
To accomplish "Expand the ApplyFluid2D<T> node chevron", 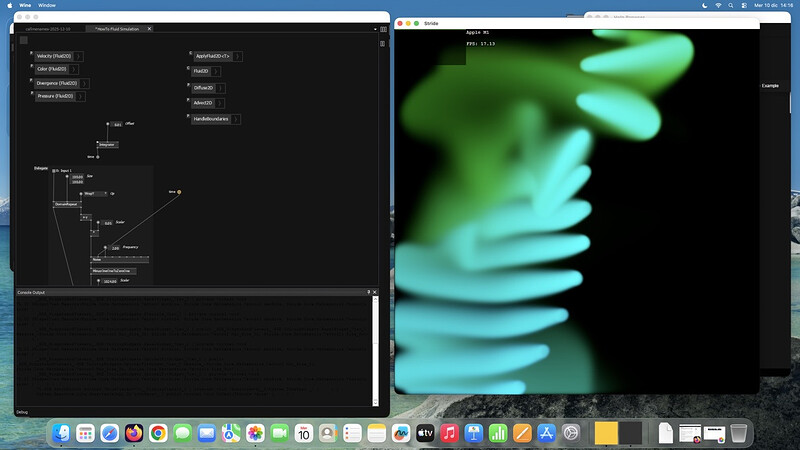I will (239, 56).
